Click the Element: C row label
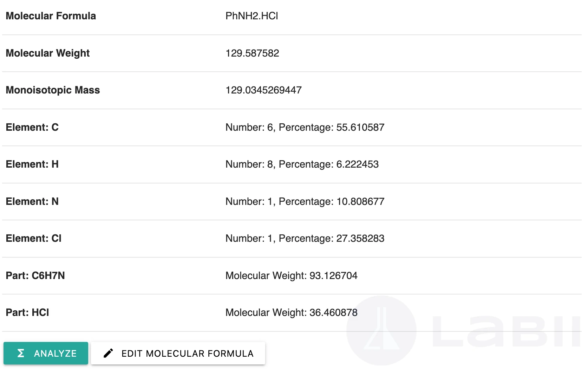This screenshot has width=588, height=369. tap(32, 127)
